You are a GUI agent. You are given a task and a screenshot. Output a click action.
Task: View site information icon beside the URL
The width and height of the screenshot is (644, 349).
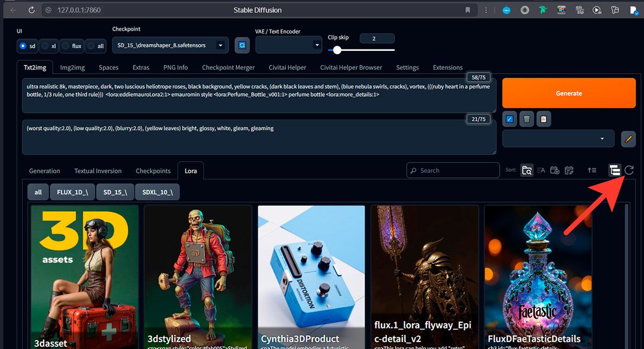pyautogui.click(x=48, y=10)
